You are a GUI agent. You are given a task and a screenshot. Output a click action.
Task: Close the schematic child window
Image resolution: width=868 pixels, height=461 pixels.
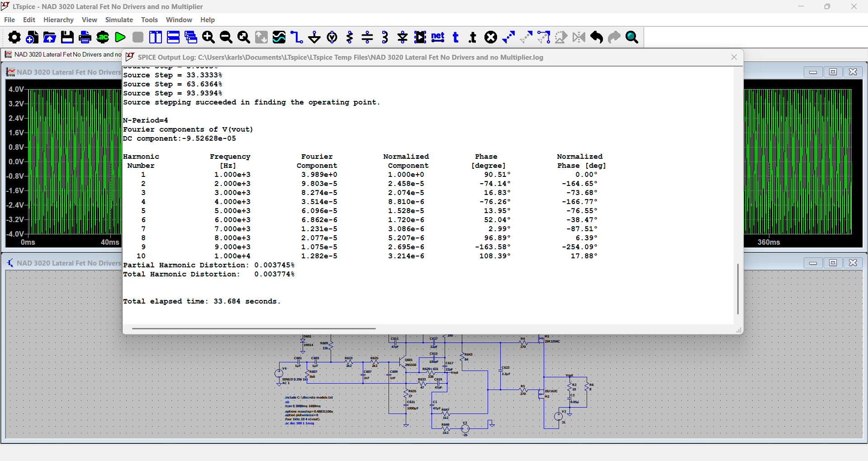click(x=853, y=263)
